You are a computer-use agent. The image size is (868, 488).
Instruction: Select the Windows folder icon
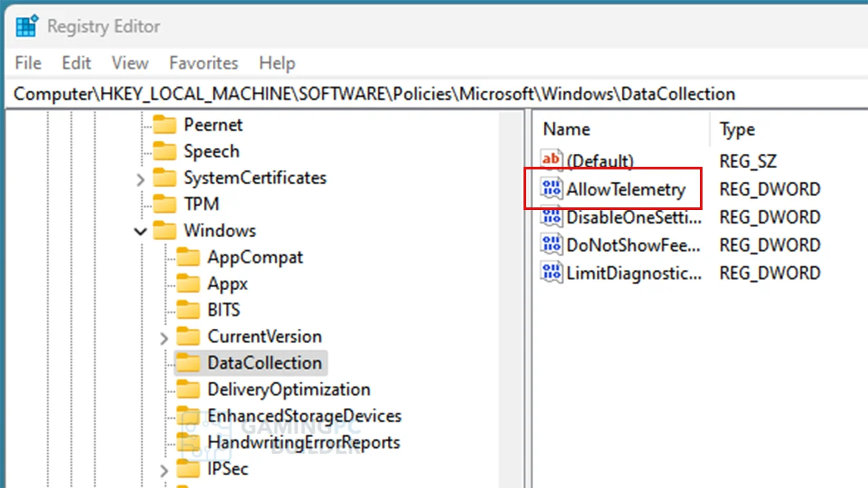point(164,230)
